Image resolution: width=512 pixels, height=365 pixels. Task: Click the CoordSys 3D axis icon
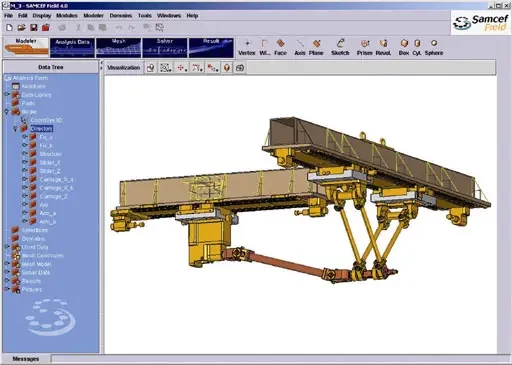point(24,120)
